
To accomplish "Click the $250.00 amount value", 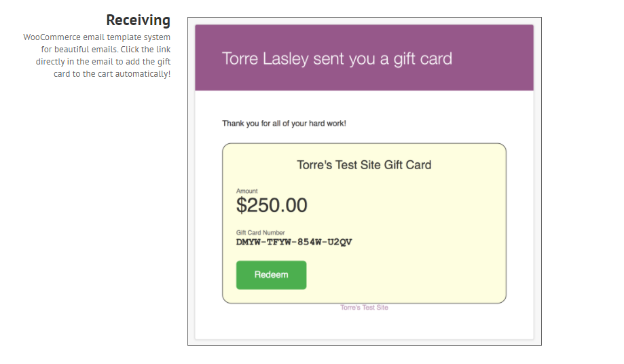I will point(272,205).
